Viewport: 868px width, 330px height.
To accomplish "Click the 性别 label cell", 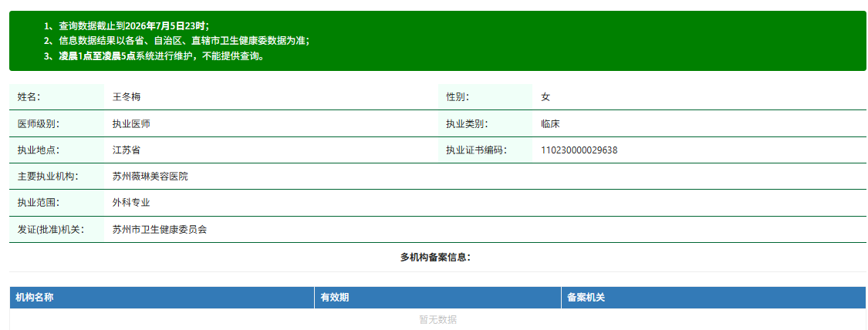I will [485, 97].
